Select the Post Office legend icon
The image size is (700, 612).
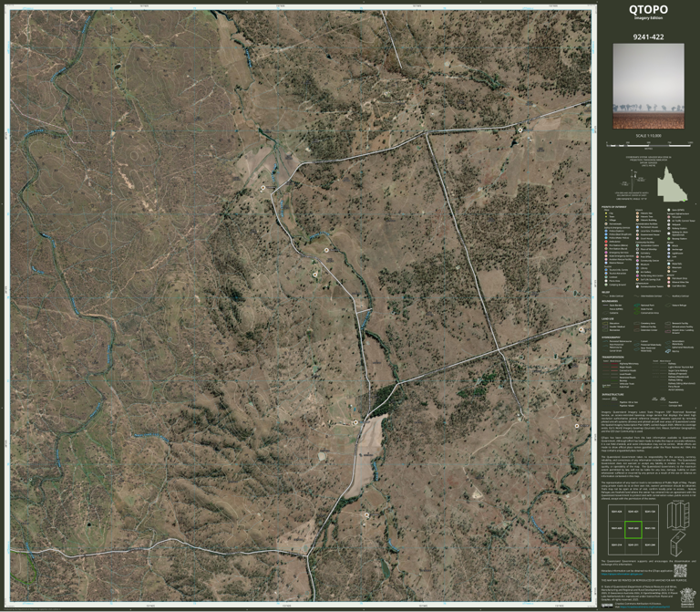coord(637,257)
